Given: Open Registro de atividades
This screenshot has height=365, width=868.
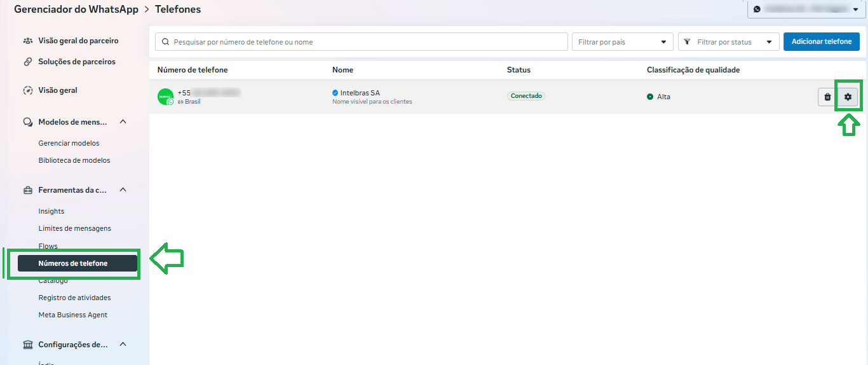Looking at the screenshot, I should coord(74,298).
